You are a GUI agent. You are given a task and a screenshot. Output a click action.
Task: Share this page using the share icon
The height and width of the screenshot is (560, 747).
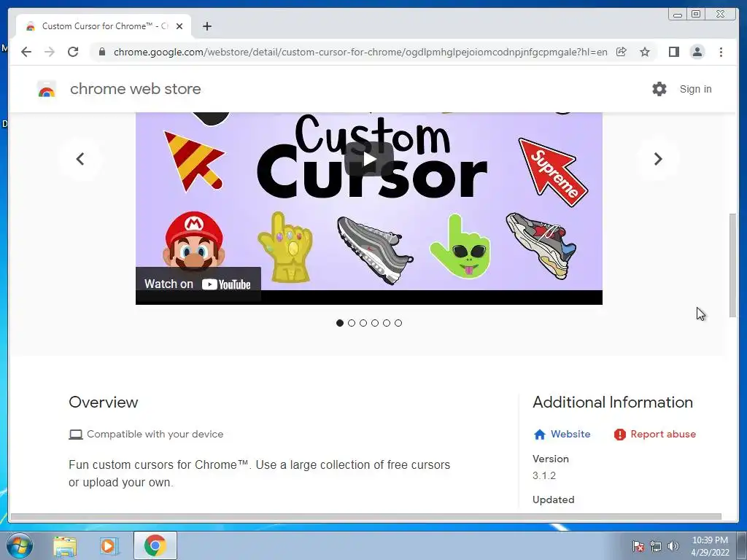click(x=622, y=52)
